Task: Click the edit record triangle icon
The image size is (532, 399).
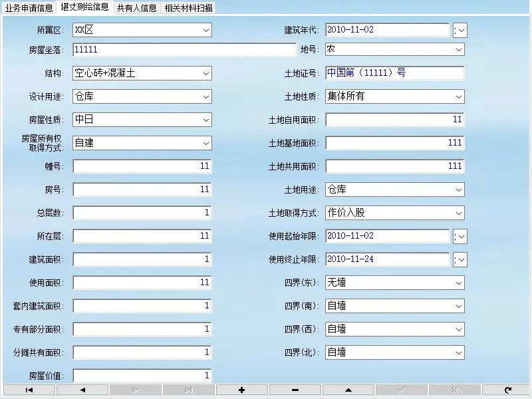Action: click(x=347, y=389)
